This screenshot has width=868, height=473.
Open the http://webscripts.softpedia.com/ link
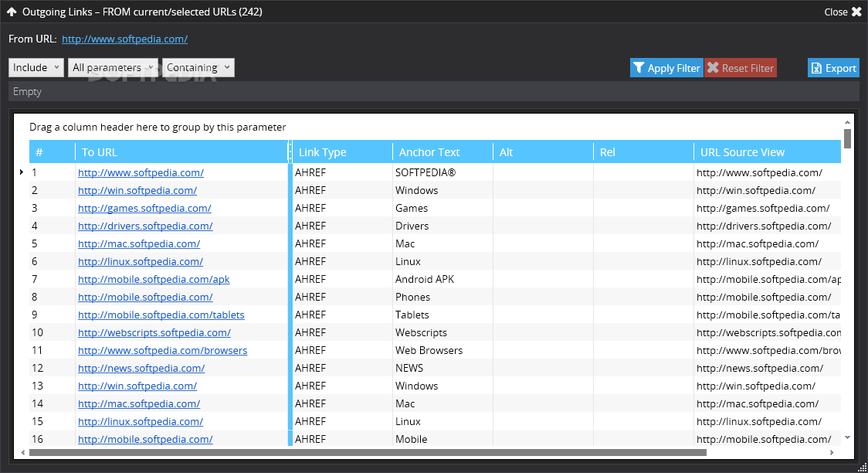click(154, 332)
